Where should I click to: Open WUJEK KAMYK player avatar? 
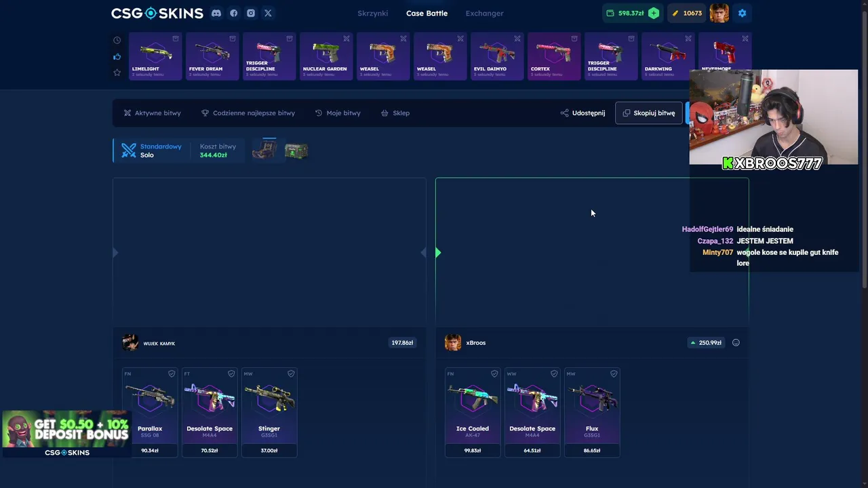click(x=130, y=343)
